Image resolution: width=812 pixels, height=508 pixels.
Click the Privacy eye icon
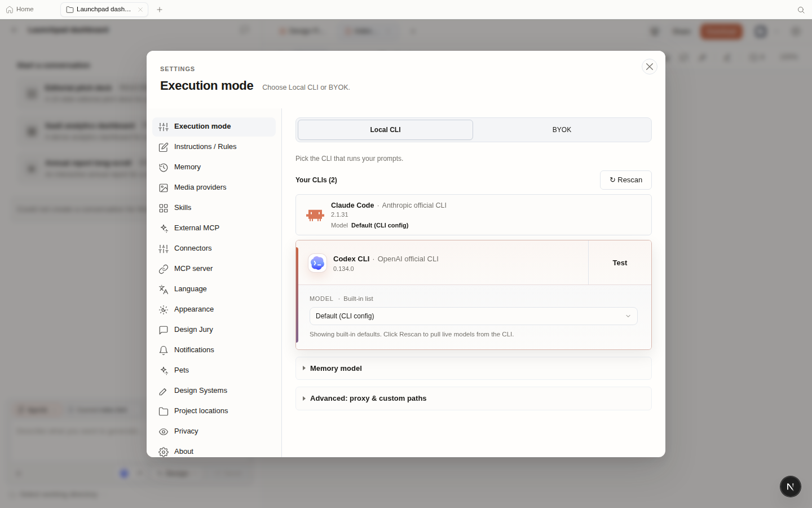click(x=164, y=431)
